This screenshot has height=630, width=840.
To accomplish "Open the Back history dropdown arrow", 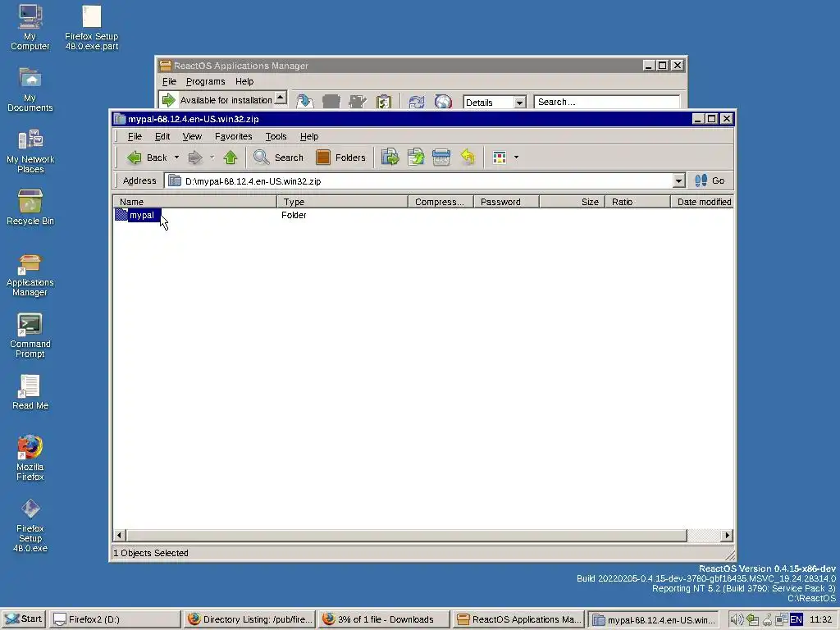I will pos(177,157).
